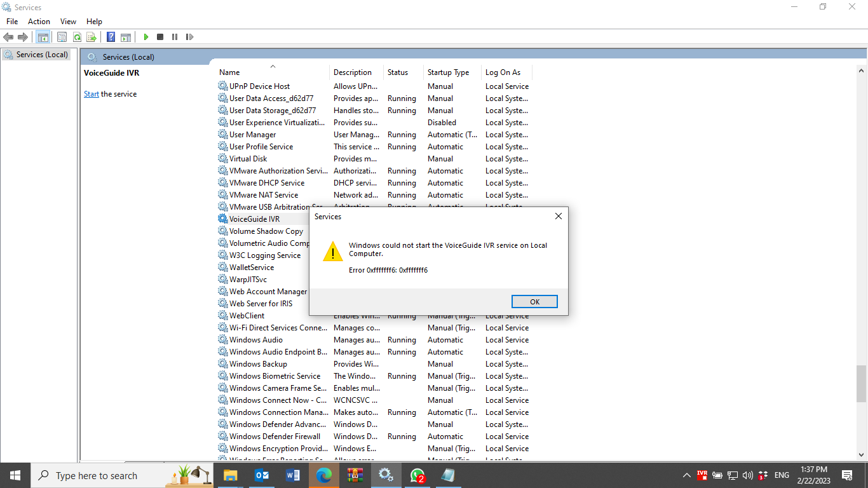The height and width of the screenshot is (488, 868).
Task: Click the scroll-up arrow of the services list
Action: click(x=862, y=70)
